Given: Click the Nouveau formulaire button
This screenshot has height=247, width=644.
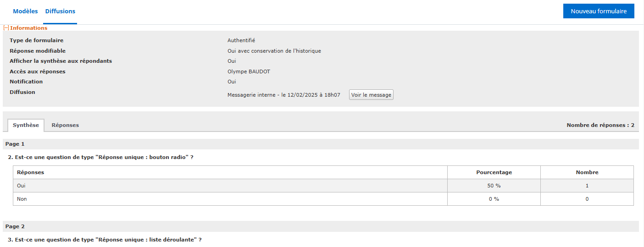Looking at the screenshot, I should click(x=598, y=11).
